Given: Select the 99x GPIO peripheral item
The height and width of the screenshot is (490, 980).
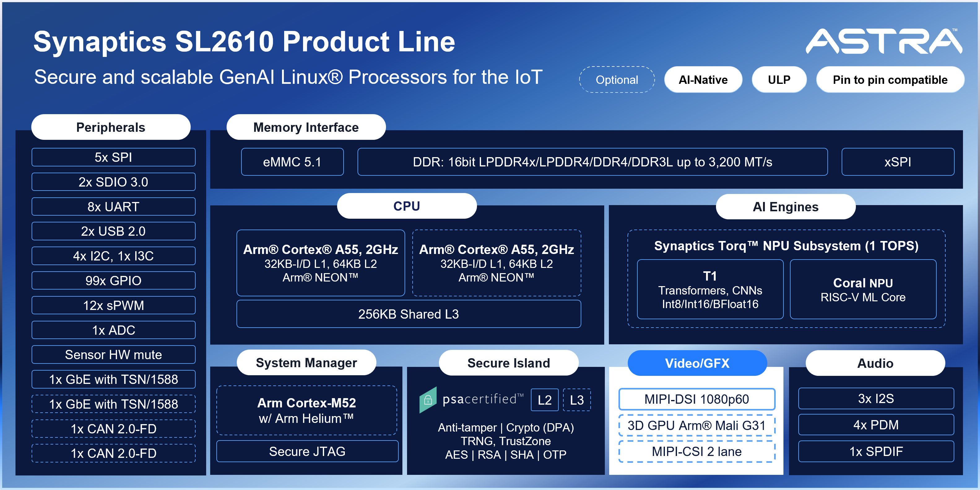Looking at the screenshot, I should (x=113, y=281).
